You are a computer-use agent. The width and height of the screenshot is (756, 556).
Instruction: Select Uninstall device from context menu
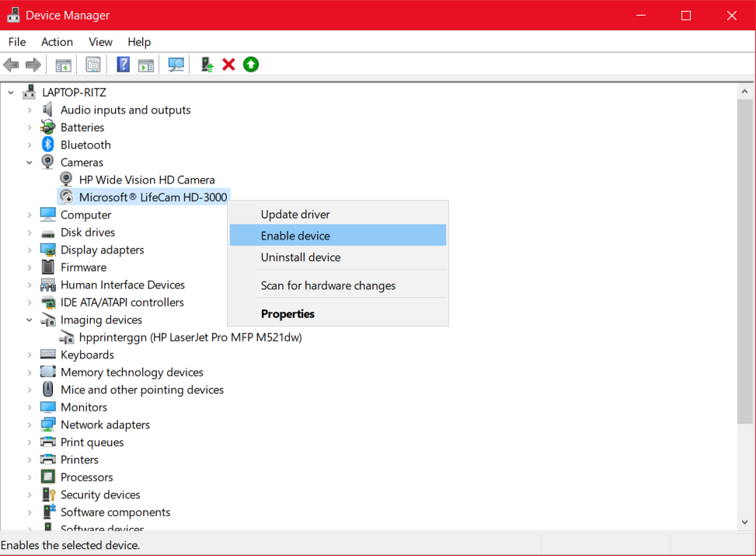tap(338, 257)
